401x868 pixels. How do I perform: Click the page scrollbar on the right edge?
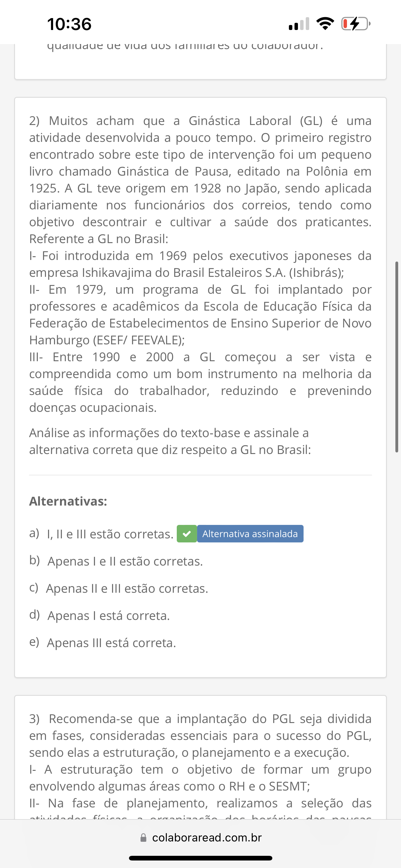(397, 357)
